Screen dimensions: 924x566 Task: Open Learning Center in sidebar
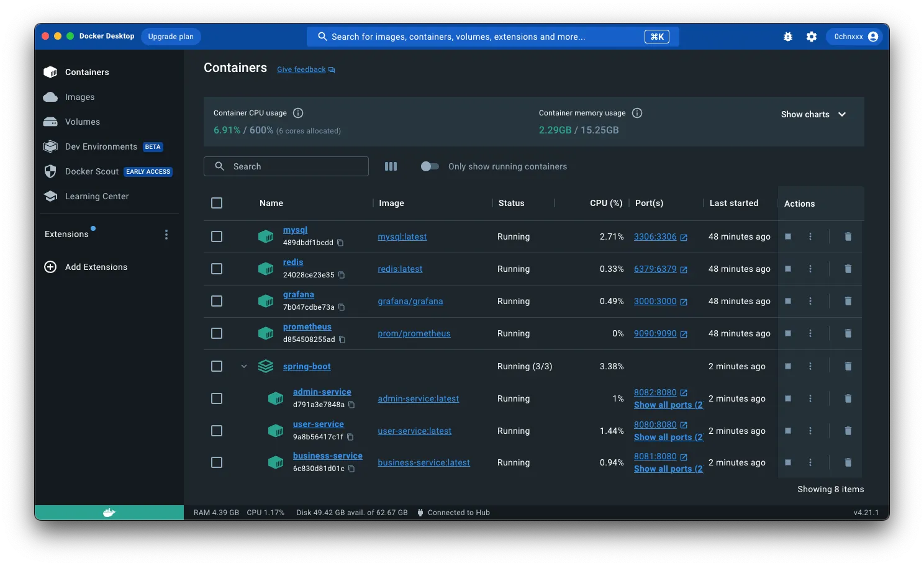109,196
